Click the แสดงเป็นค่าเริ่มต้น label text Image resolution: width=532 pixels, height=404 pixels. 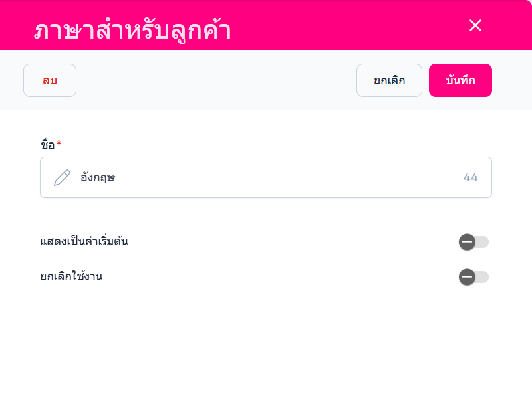click(84, 241)
